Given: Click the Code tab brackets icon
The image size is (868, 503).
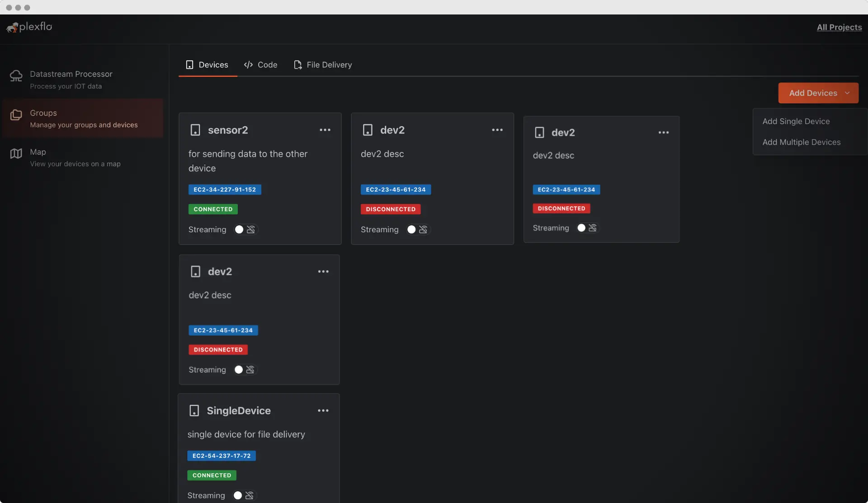Looking at the screenshot, I should coord(248,65).
